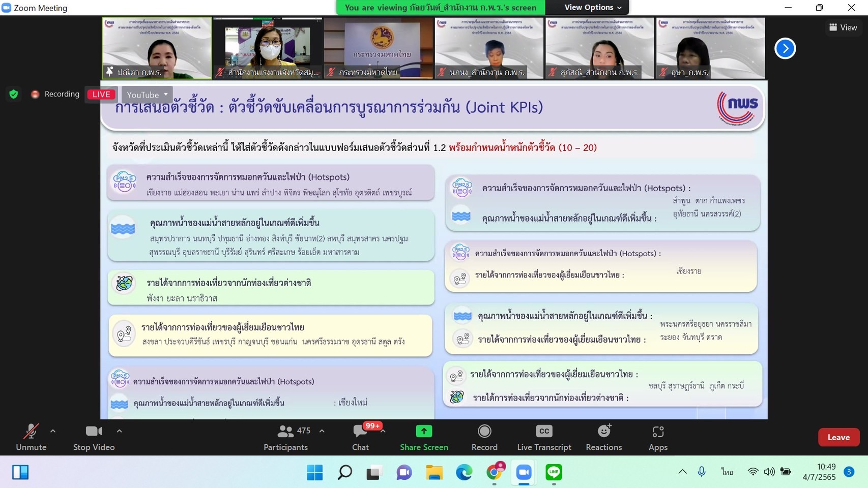This screenshot has width=868, height=488.
Task: Enable Live Transcript captions
Action: tap(544, 438)
